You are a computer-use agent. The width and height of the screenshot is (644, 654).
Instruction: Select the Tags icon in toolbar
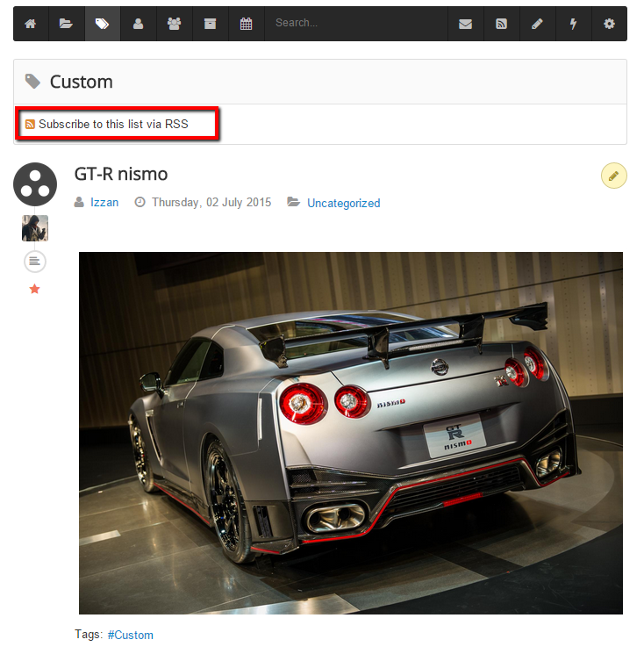(x=103, y=24)
